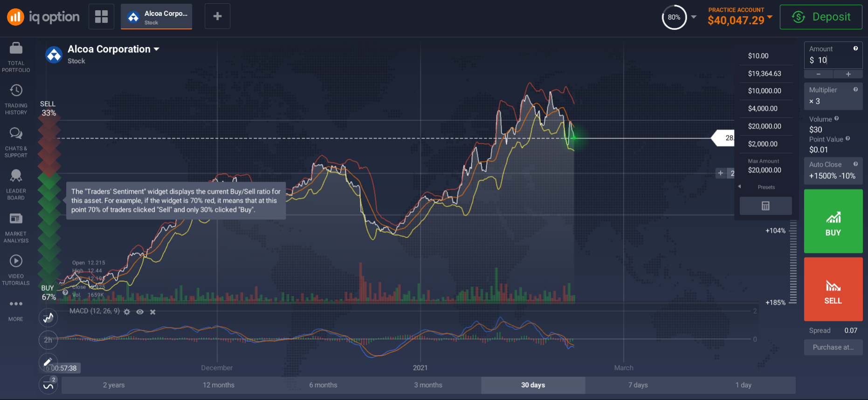Screen dimensions: 868x400
Task: Open Trading History in the sidebar
Action: click(x=16, y=99)
